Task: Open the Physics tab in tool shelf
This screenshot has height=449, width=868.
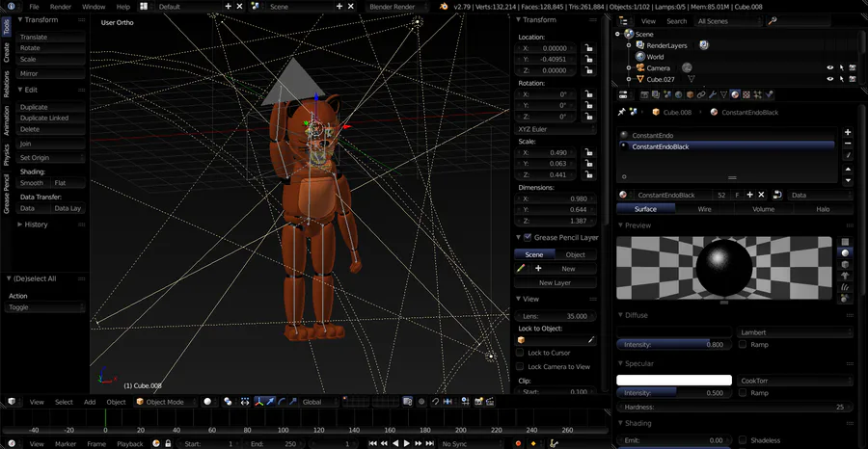Action: (7, 155)
